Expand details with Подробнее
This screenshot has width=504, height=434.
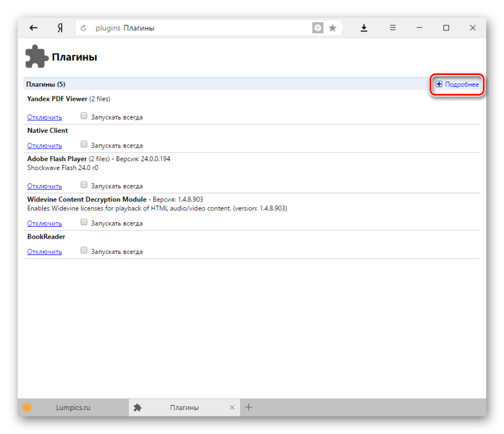click(457, 84)
